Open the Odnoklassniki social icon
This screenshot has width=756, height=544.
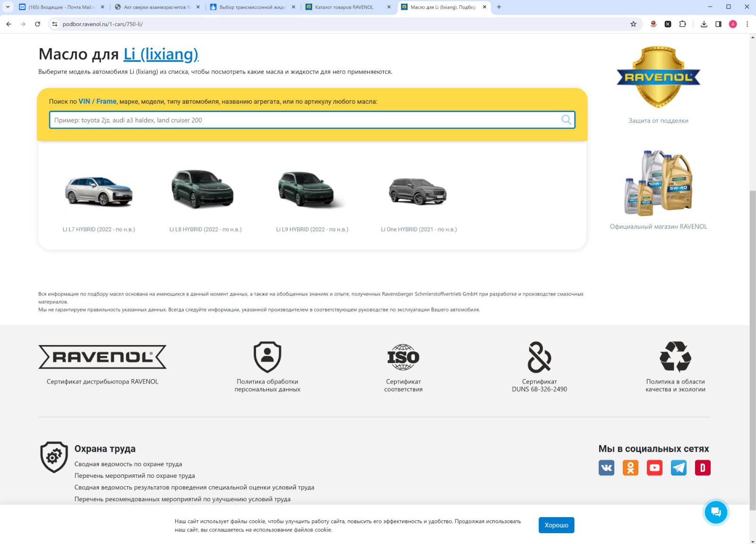pyautogui.click(x=630, y=468)
